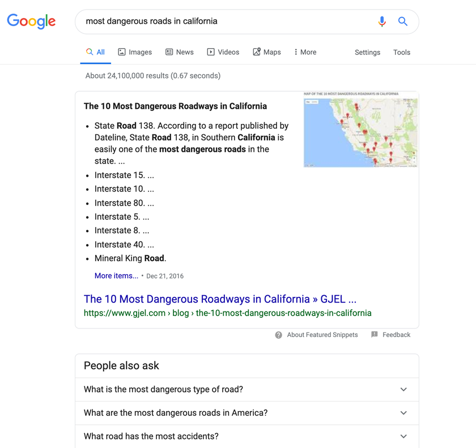This screenshot has height=448, width=476.
Task: Open the More options menu
Action: tap(305, 52)
